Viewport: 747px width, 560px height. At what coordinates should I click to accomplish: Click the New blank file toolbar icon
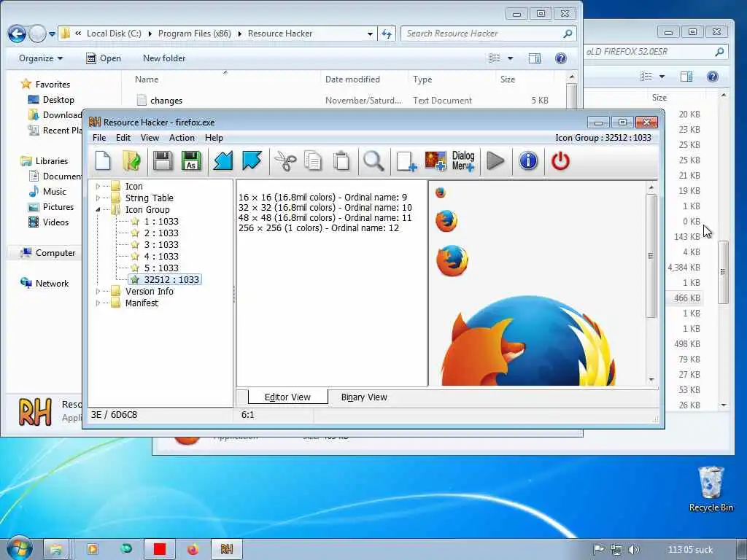pos(103,161)
